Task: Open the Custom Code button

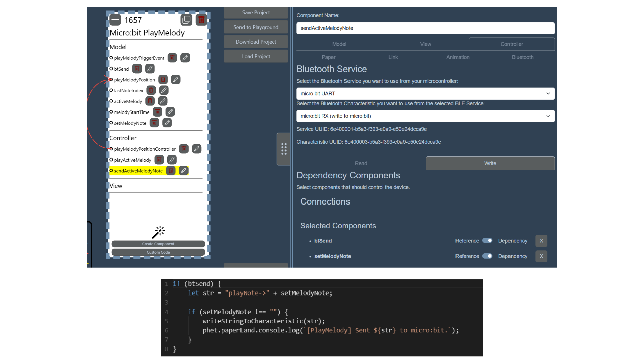Action: 158,252
